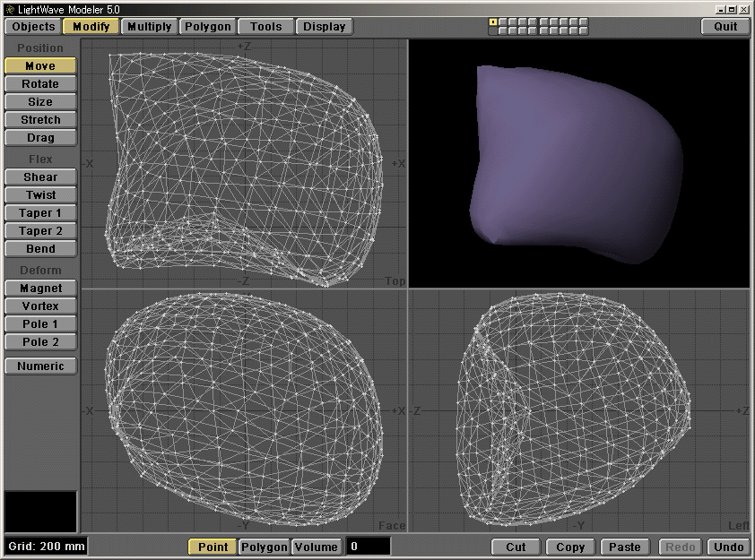Choose the Twist flex tool
The height and width of the screenshot is (560, 755).
coord(39,194)
